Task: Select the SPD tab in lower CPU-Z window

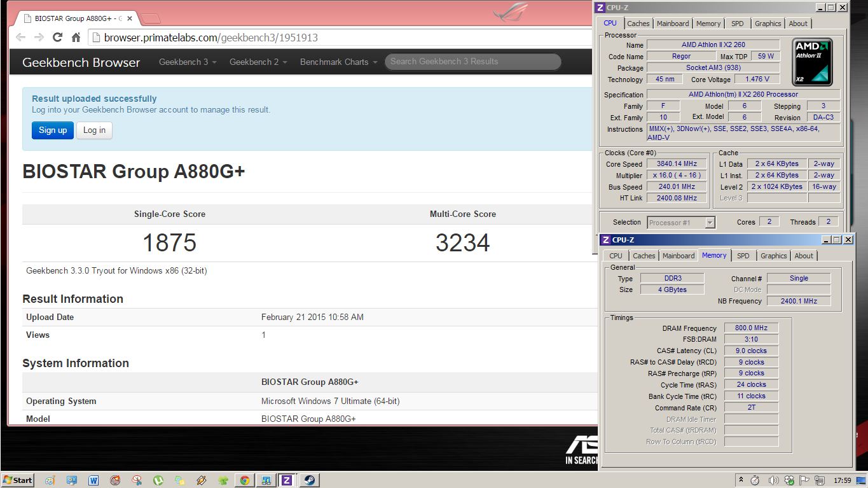Action: (743, 256)
